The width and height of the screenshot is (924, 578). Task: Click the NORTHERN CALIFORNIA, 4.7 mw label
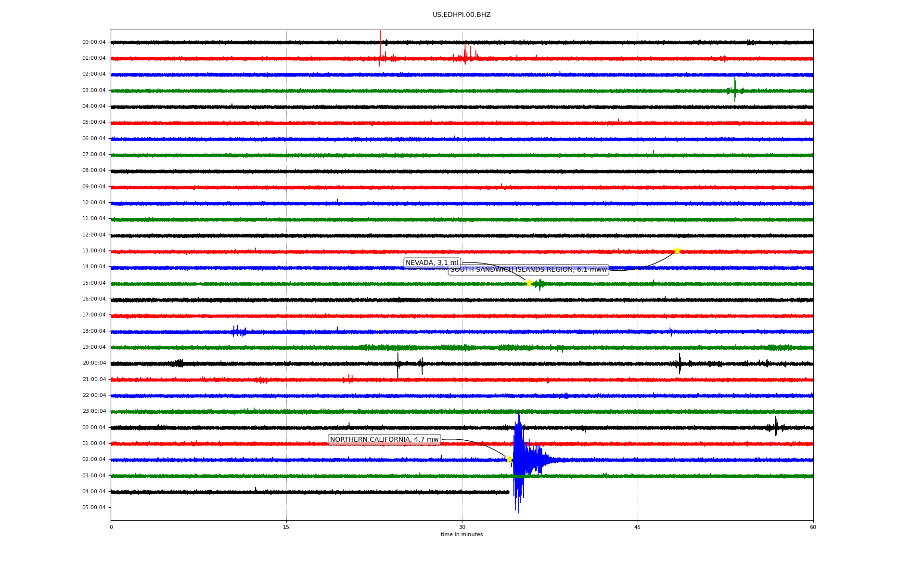384,440
